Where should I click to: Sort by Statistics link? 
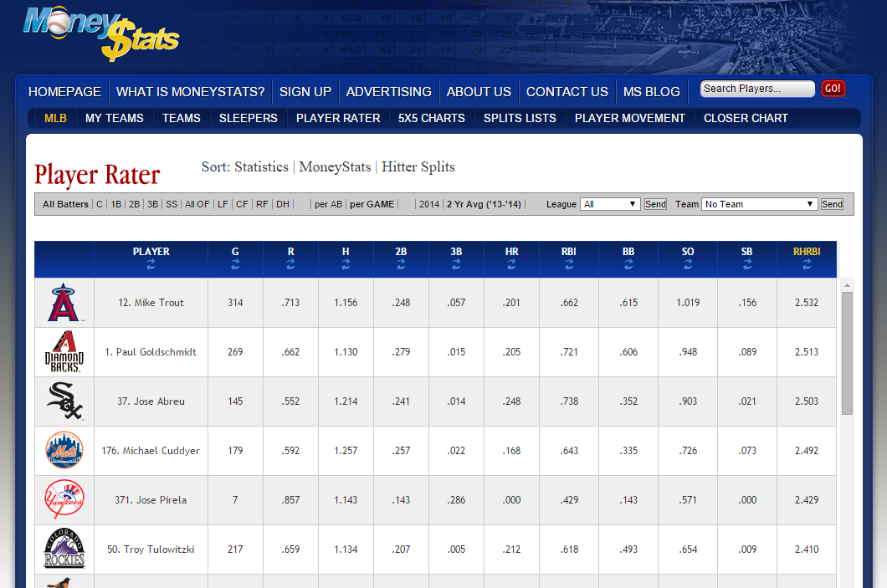pyautogui.click(x=261, y=166)
